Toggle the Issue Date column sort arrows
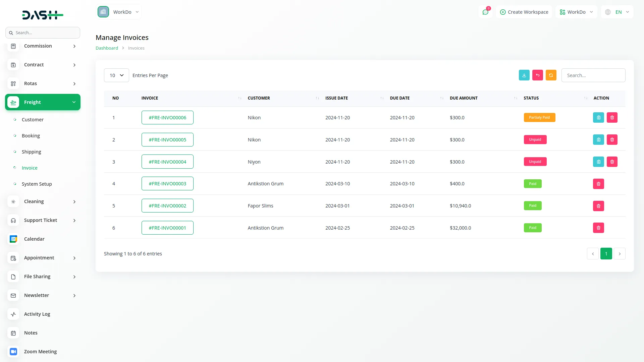This screenshot has height=362, width=644. click(x=382, y=98)
